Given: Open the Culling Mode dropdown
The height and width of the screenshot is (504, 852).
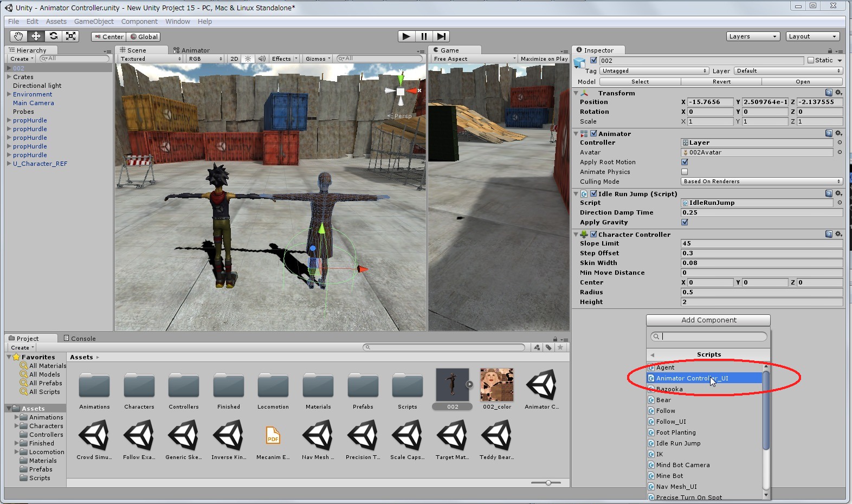Looking at the screenshot, I should point(761,182).
